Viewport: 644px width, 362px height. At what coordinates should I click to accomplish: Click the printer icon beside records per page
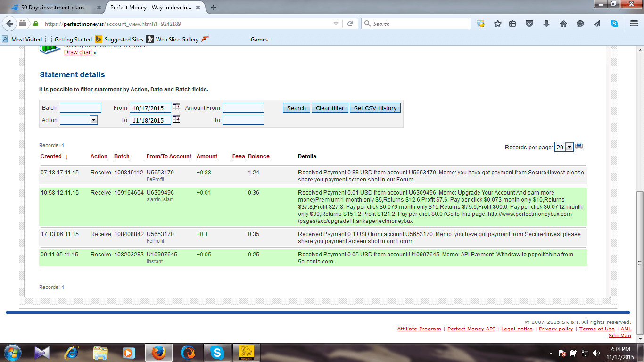coord(579,146)
